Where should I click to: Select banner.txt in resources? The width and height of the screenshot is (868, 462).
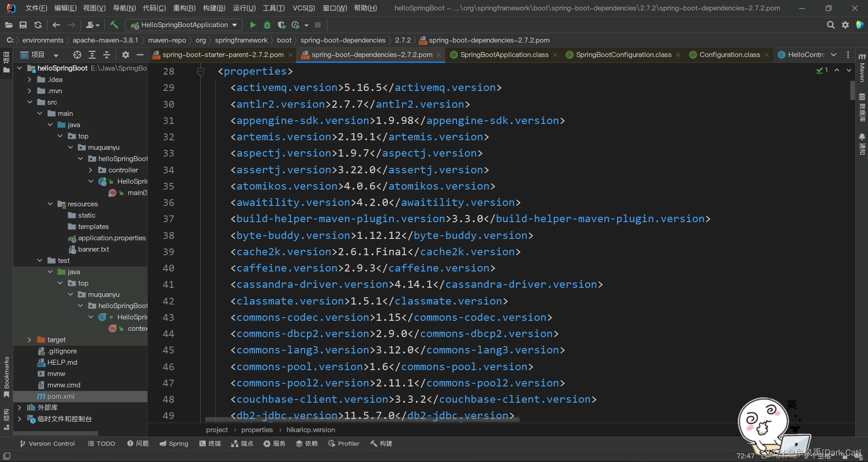pos(93,249)
